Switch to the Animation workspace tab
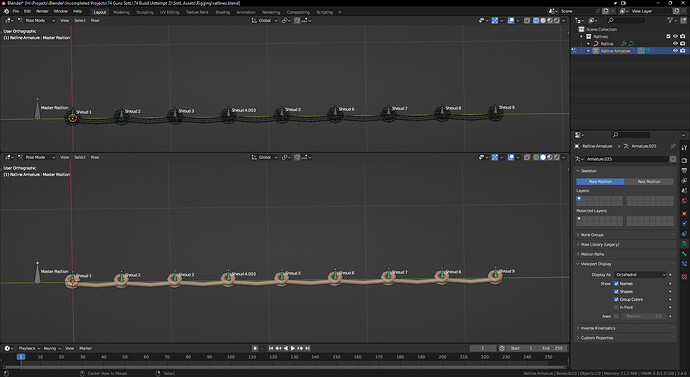 point(246,12)
